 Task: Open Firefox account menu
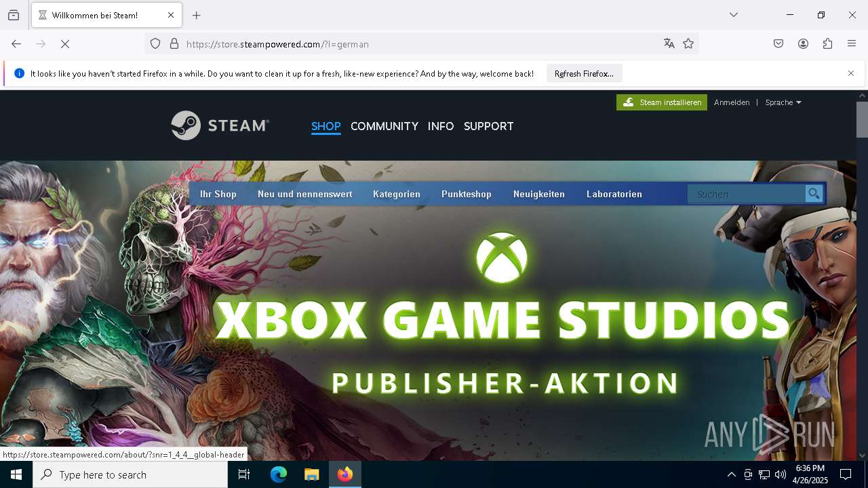tap(803, 44)
